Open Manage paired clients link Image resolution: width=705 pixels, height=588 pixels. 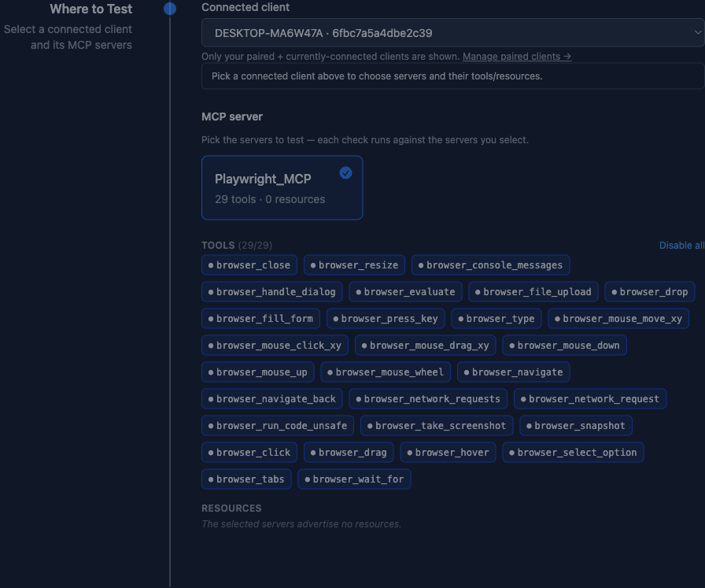517,56
